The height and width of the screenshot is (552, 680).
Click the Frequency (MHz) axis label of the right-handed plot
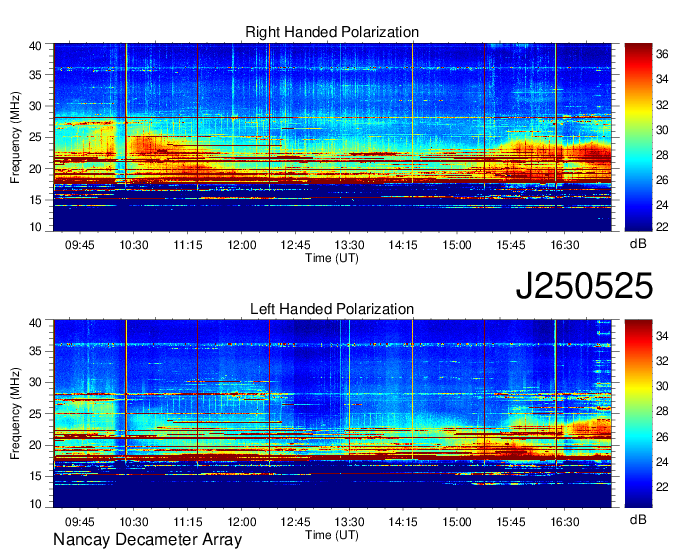pos(15,137)
